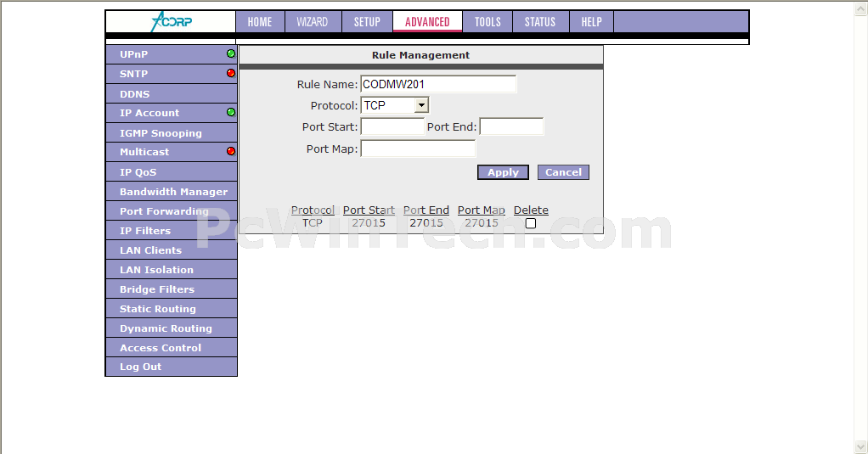Image resolution: width=868 pixels, height=454 pixels.
Task: Click the page scrollbar up arrow
Action: 861,8
